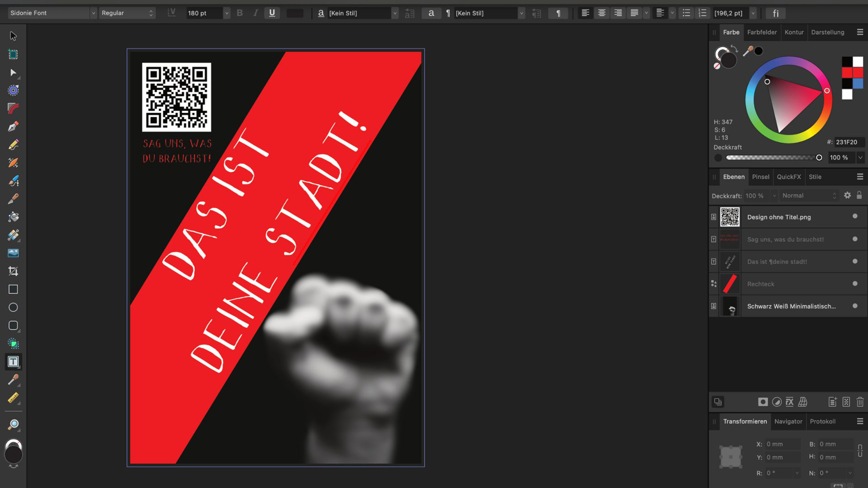Apply bold formatting from the toolbar
The height and width of the screenshot is (488, 868).
coord(240,13)
